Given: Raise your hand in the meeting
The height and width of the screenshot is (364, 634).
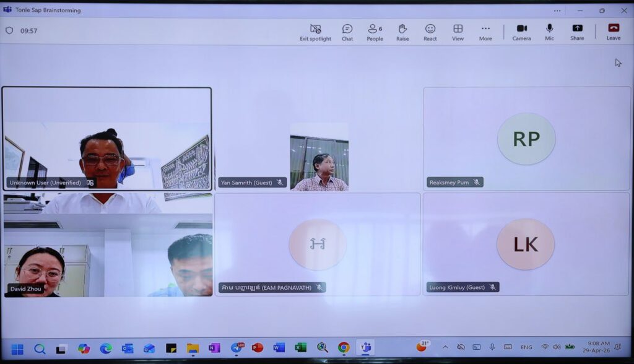Looking at the screenshot, I should pos(402,32).
